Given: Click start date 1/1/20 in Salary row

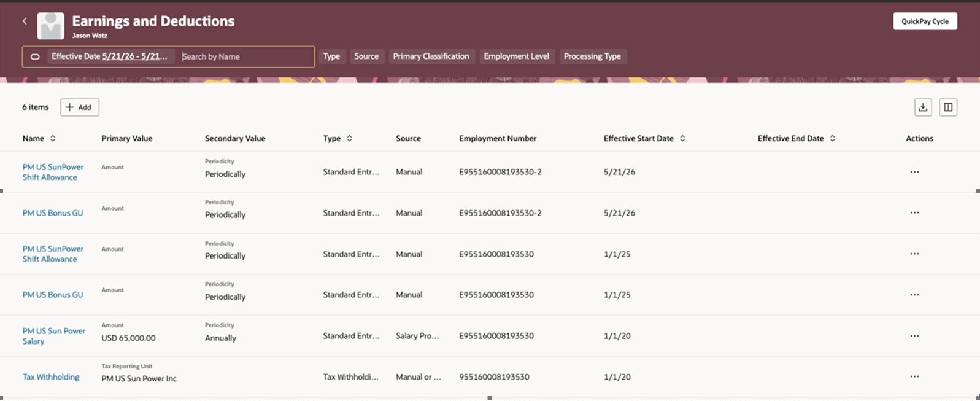Looking at the screenshot, I should tap(617, 336).
